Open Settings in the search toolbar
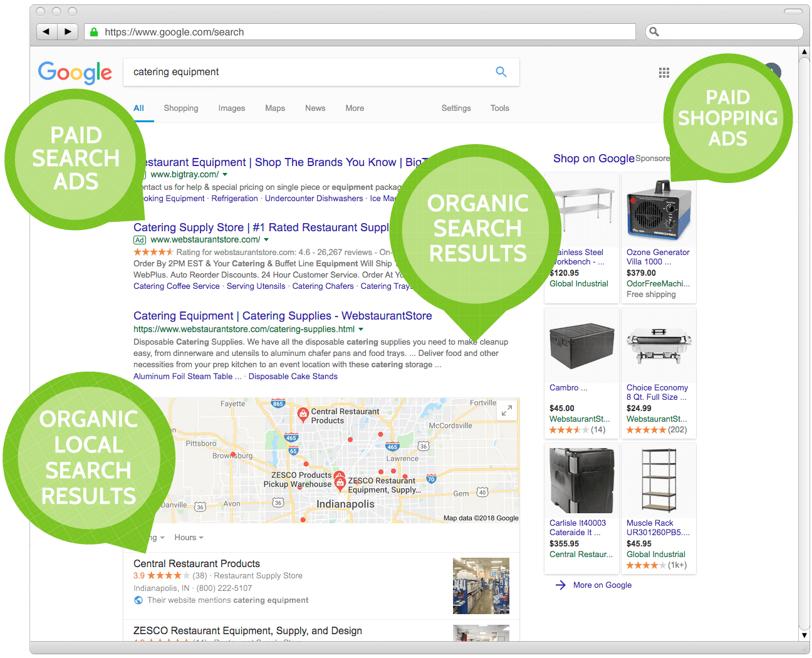Image resolution: width=812 pixels, height=658 pixels. click(456, 108)
